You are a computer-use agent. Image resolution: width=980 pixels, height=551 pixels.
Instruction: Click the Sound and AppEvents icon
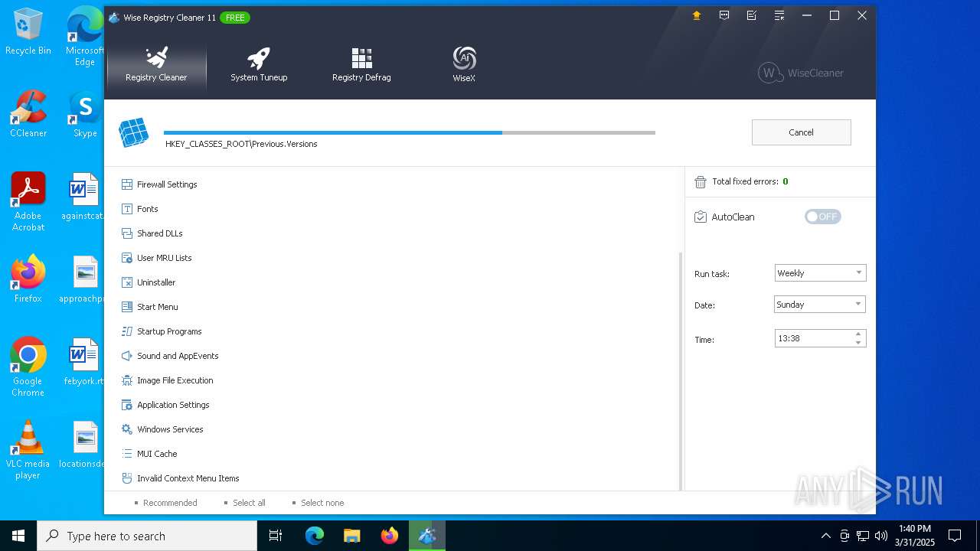tap(127, 356)
